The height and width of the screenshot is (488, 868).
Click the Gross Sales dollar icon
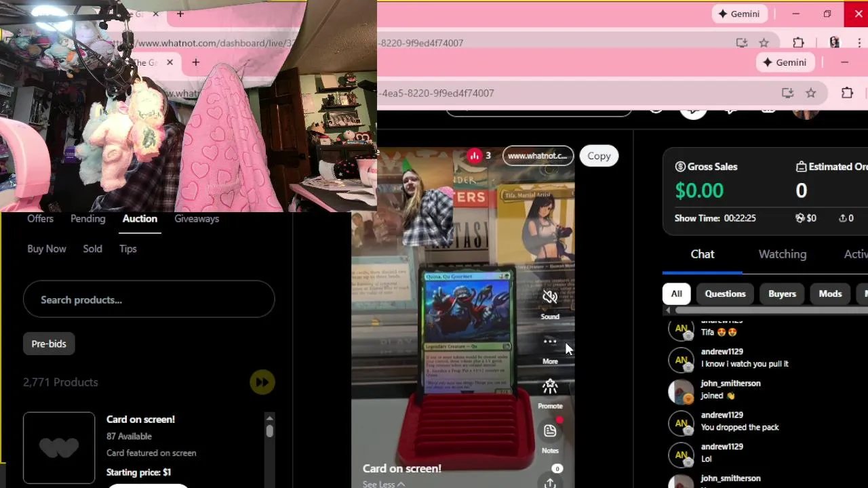pos(680,167)
